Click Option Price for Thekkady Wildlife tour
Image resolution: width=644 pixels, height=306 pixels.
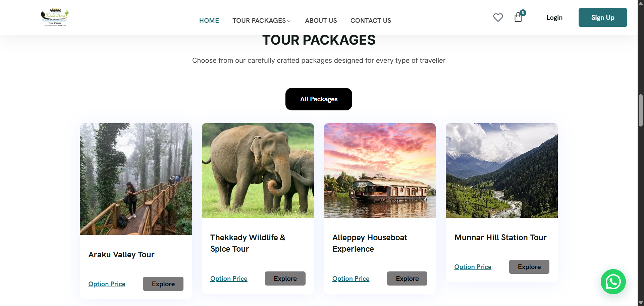[x=229, y=278]
